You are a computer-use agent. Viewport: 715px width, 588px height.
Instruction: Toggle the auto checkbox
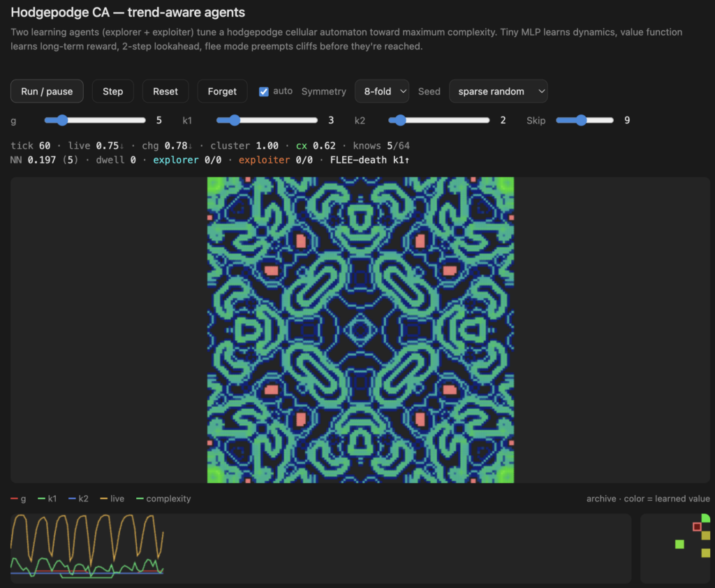(x=263, y=91)
